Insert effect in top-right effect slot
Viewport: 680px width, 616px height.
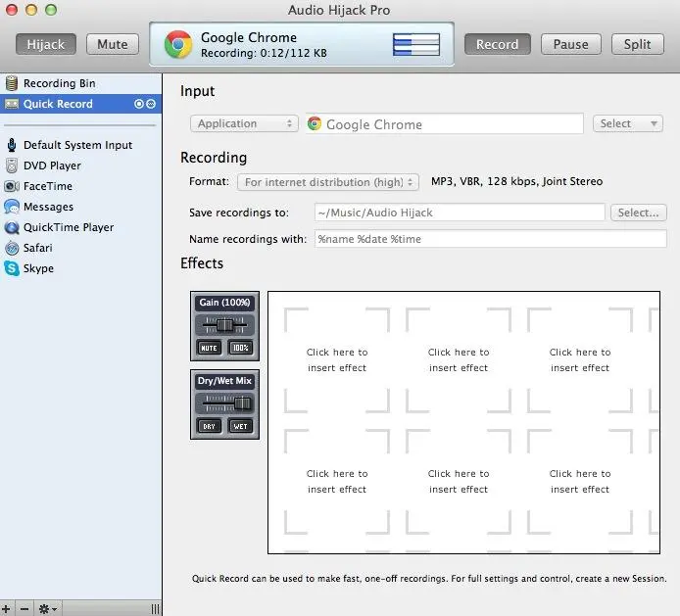click(x=580, y=359)
